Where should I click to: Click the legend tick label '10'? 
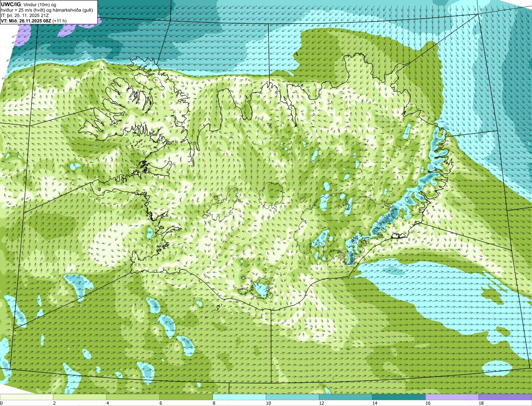[x=268, y=403]
